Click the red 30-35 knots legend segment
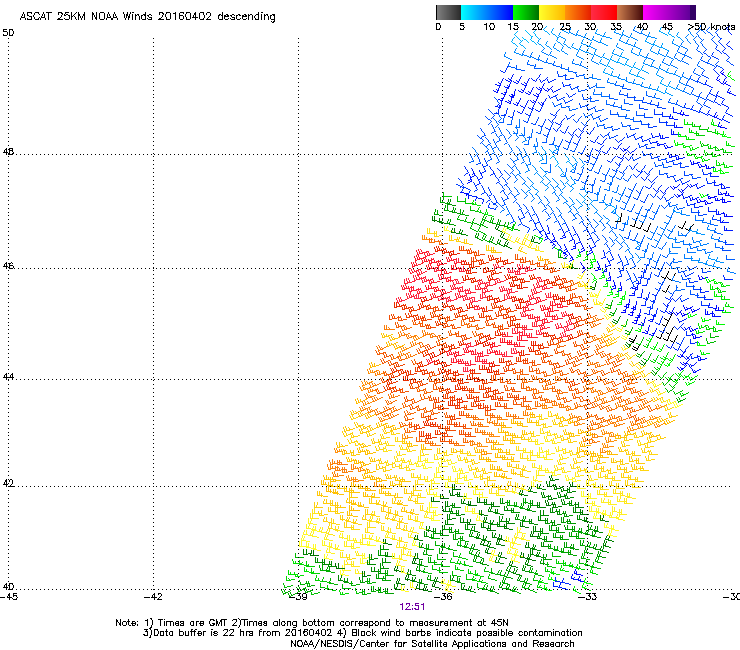The width and height of the screenshot is (740, 650). coord(604,12)
